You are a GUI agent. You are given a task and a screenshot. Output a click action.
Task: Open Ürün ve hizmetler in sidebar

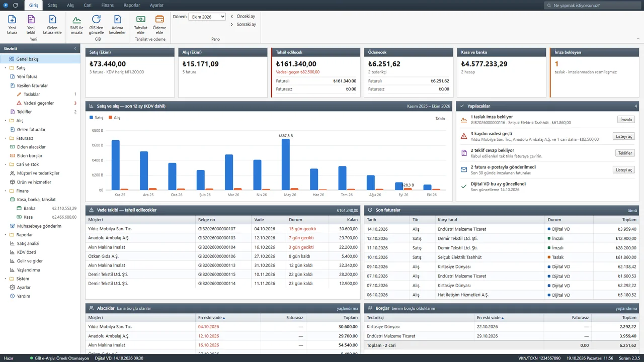(40, 182)
